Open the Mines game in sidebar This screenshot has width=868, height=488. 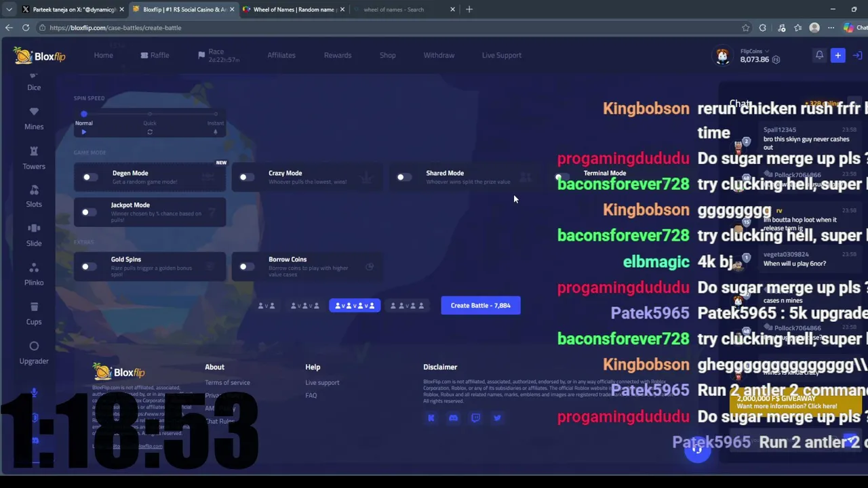pyautogui.click(x=34, y=118)
